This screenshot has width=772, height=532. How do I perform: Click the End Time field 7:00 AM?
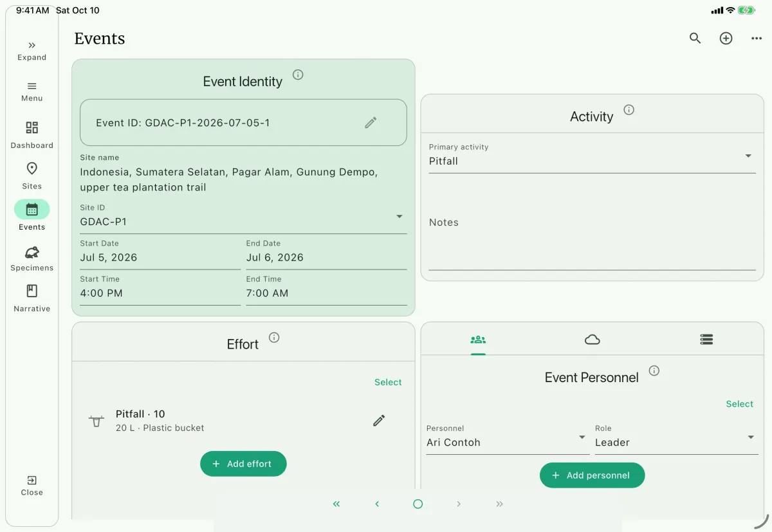click(326, 289)
